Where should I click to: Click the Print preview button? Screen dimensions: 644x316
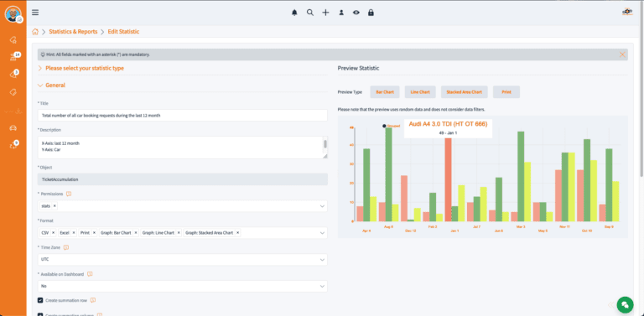click(x=506, y=92)
